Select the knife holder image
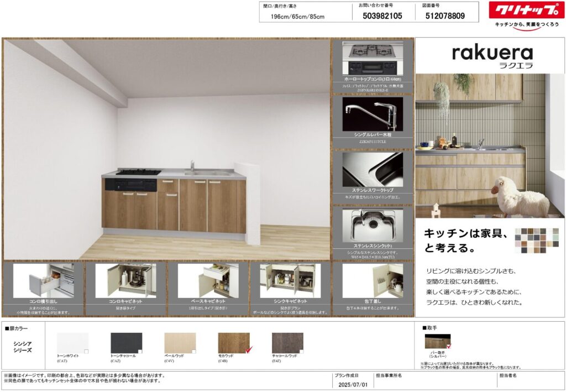Image resolution: width=566 pixels, height=392 pixels. pos(372,280)
